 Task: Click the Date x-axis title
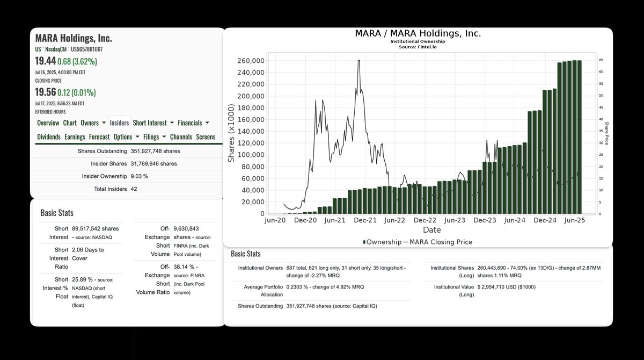(x=431, y=231)
